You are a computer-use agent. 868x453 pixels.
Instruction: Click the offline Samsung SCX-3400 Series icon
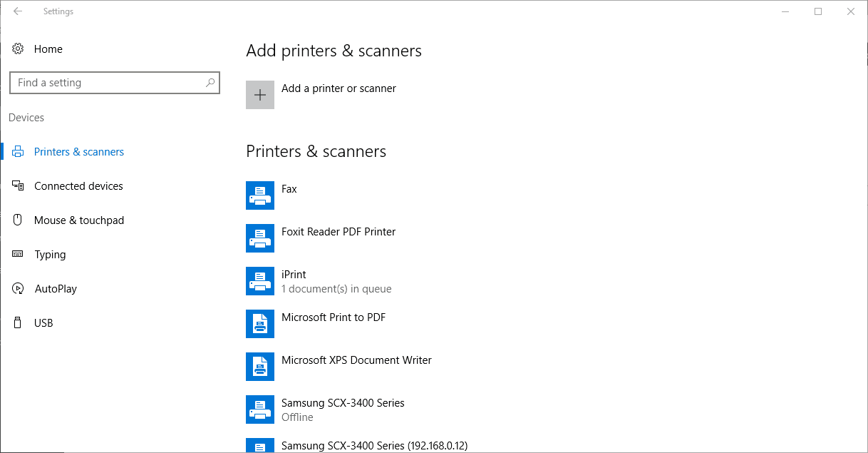pyautogui.click(x=260, y=409)
